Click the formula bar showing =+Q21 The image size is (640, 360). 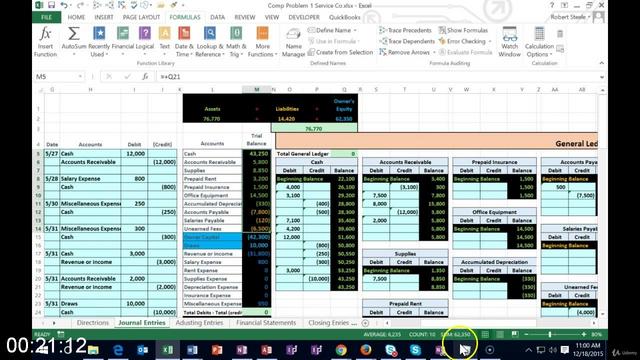pos(378,77)
